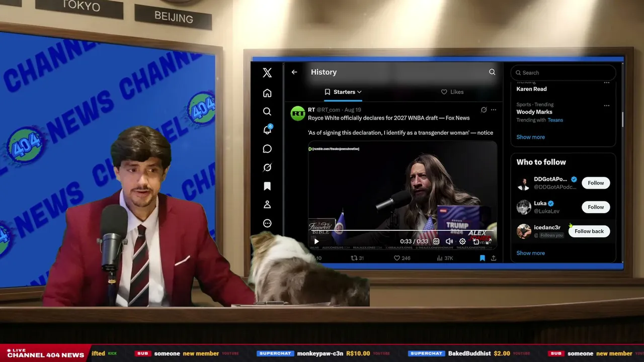This screenshot has height=362, width=644.
Task: Click the right sidebar scrollbar
Action: point(622,119)
